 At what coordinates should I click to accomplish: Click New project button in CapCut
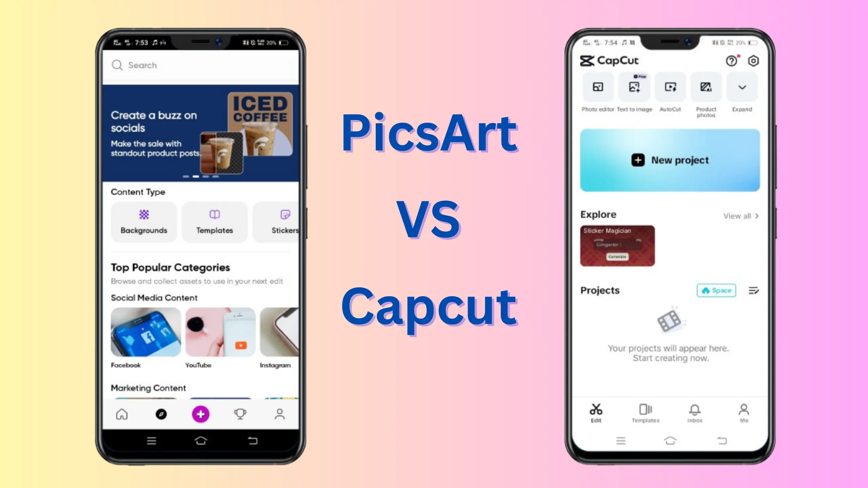pyautogui.click(x=670, y=160)
